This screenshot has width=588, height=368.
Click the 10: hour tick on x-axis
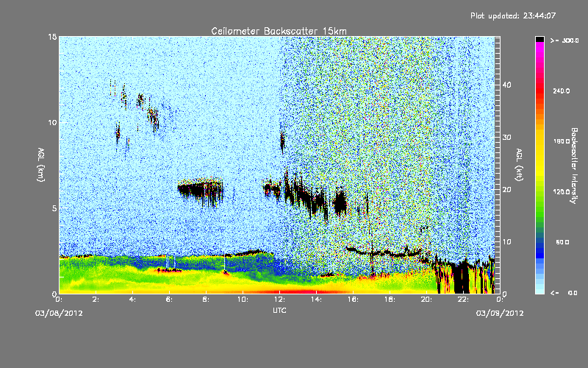coord(243,300)
